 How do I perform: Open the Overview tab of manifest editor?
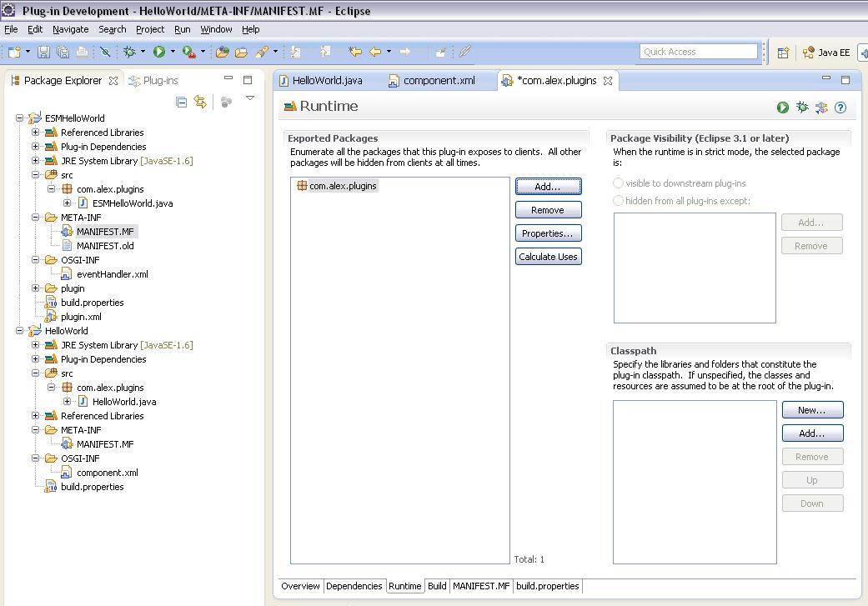coord(300,586)
